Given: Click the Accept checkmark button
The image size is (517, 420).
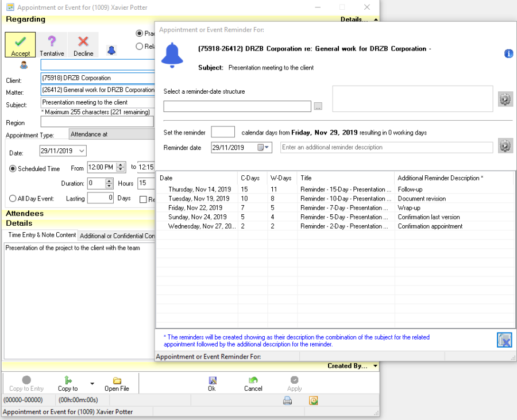Looking at the screenshot, I should point(20,45).
